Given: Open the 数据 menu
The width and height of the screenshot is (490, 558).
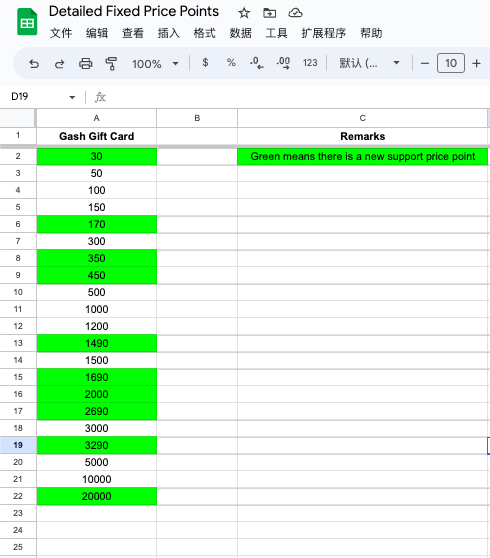Looking at the screenshot, I should (241, 33).
